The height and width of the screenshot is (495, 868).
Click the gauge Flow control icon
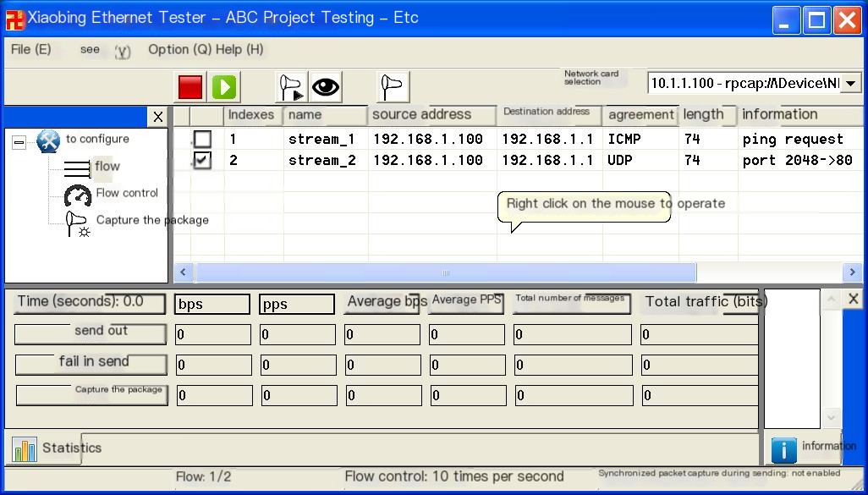(x=78, y=195)
